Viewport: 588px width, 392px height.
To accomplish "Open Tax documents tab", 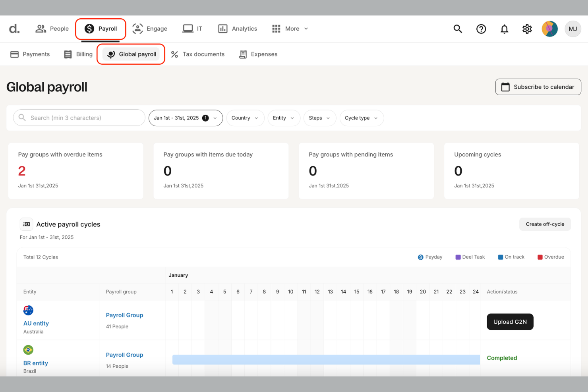I will coord(197,54).
